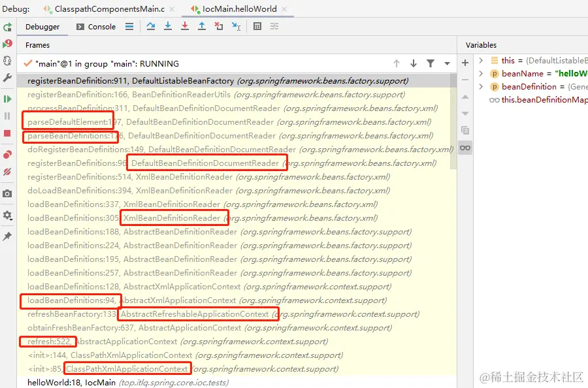Remove watch minus icon
Image resolution: width=588 pixels, height=388 pixels.
coord(465,80)
